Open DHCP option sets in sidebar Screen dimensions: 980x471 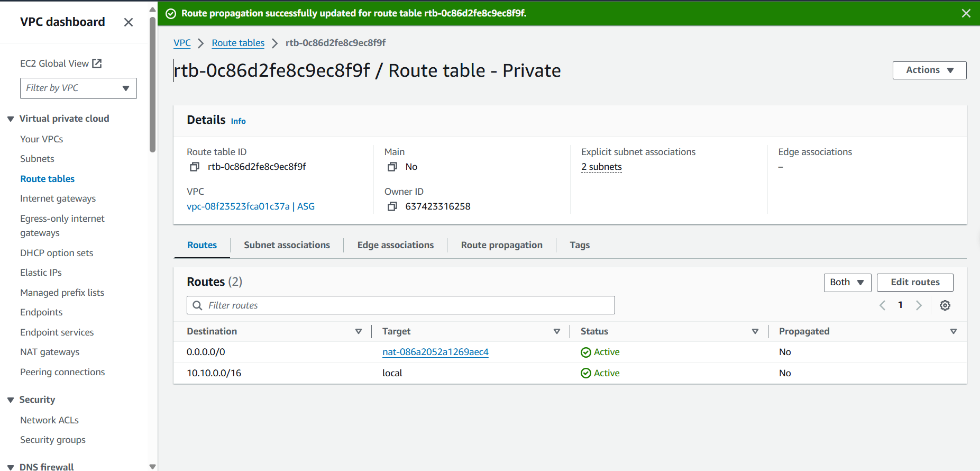coord(57,253)
